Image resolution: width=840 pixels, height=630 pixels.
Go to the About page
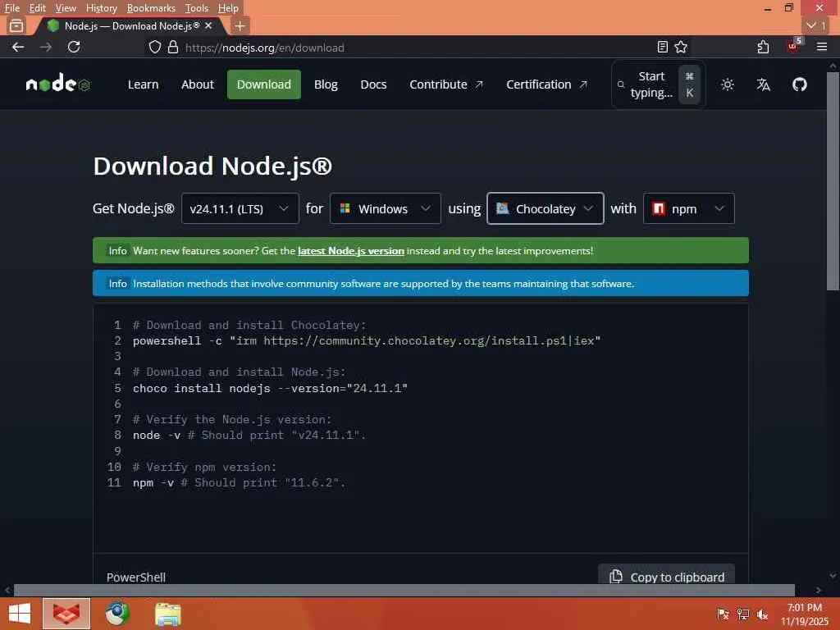(197, 84)
